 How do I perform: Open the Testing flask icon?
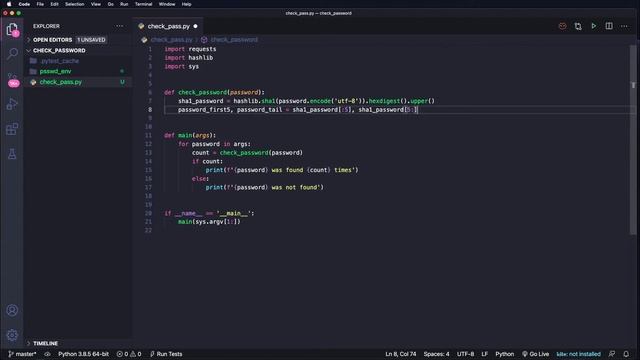coord(12,154)
